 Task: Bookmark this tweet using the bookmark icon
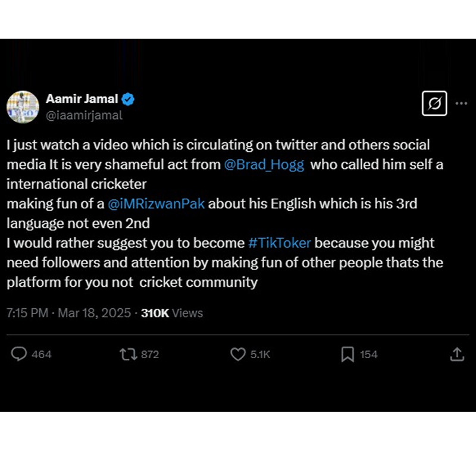coord(347,355)
